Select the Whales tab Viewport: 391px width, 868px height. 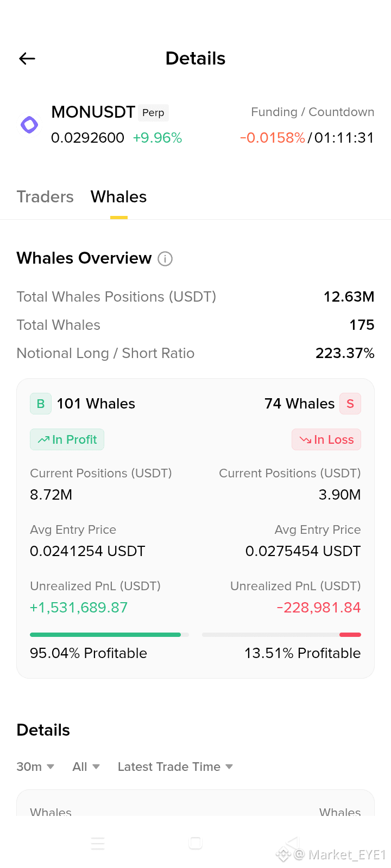pyautogui.click(x=118, y=196)
